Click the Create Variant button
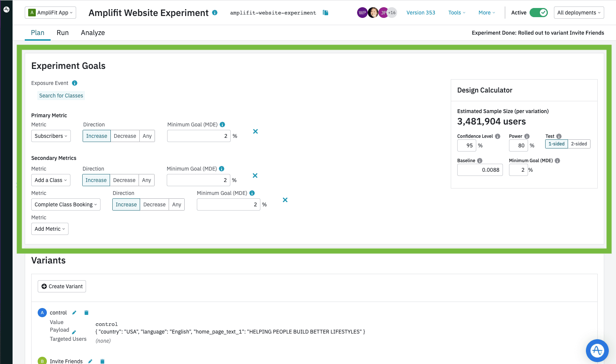 pos(62,286)
